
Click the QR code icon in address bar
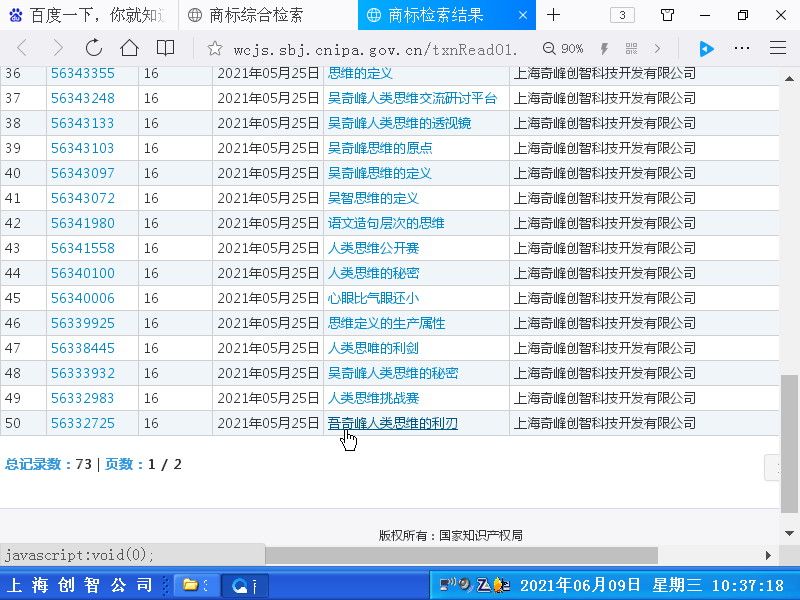coord(631,48)
